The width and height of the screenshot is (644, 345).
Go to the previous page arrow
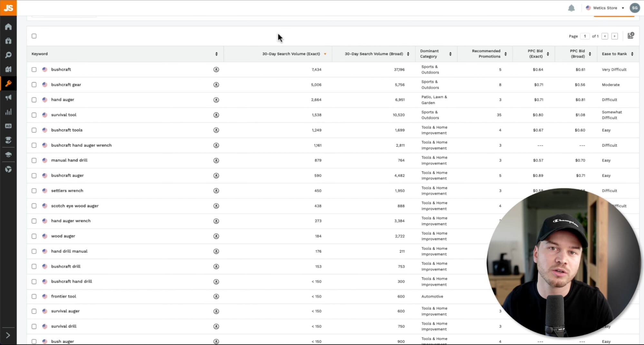pyautogui.click(x=605, y=36)
